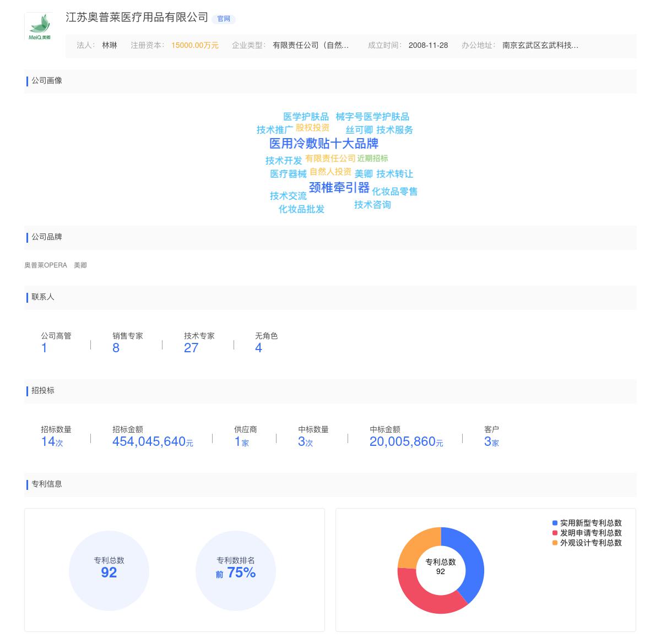661x644 pixels.
Task: Open brand 美卿 under 公司品牌
Action: tap(80, 265)
